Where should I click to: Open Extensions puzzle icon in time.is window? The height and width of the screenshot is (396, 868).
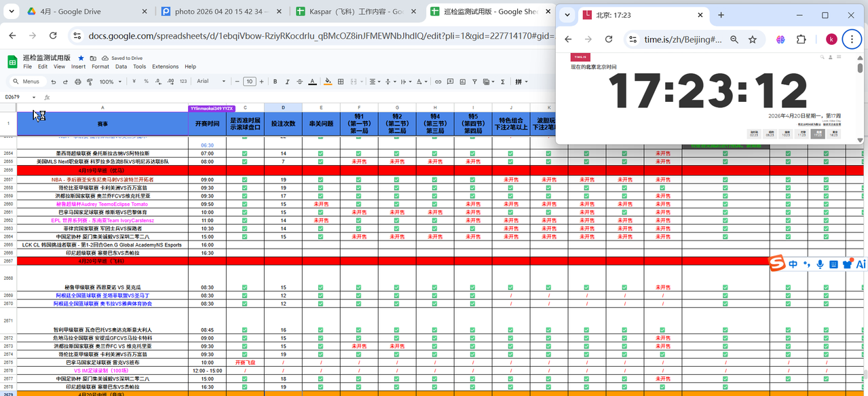click(801, 39)
